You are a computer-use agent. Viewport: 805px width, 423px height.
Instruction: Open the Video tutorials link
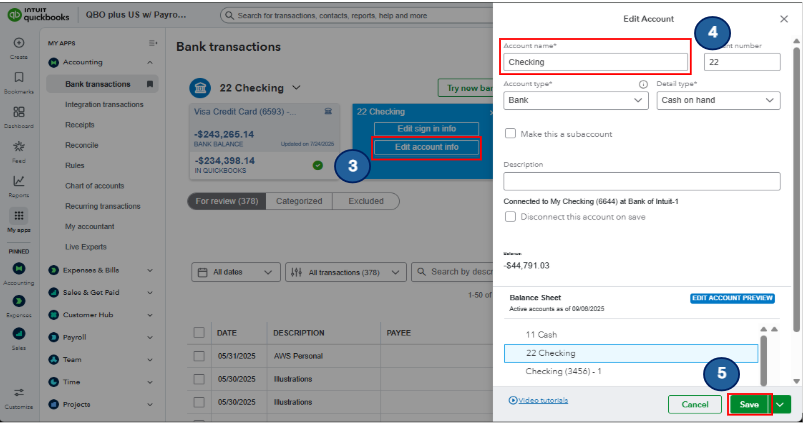pyautogui.click(x=538, y=400)
